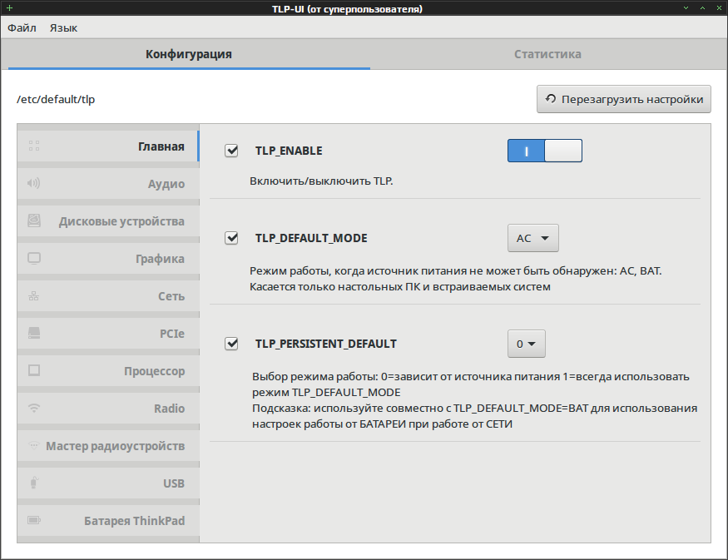Open the Файл menu
728x560 pixels.
[22, 27]
